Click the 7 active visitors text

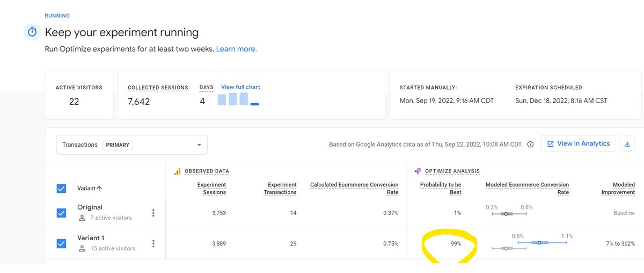(x=111, y=218)
